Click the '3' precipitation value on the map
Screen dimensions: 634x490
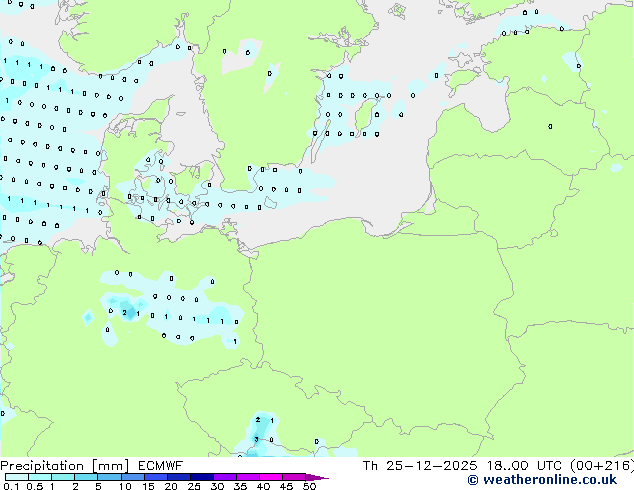coord(256,439)
